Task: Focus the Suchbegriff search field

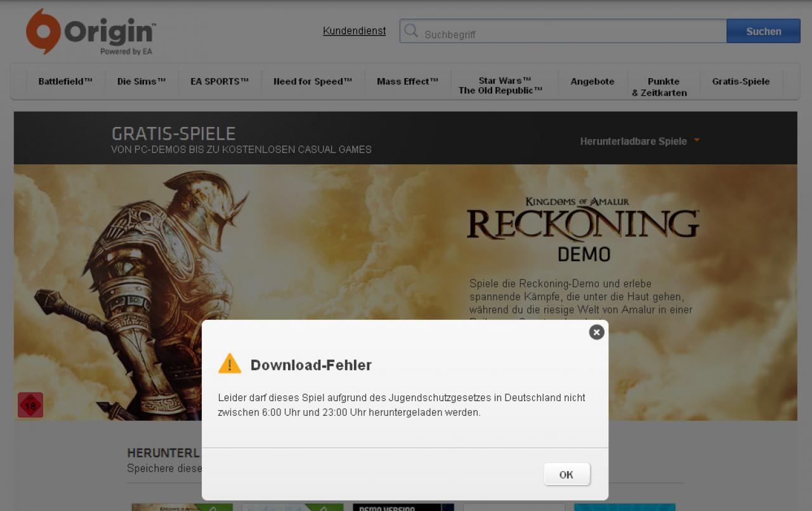Action: pyautogui.click(x=563, y=31)
